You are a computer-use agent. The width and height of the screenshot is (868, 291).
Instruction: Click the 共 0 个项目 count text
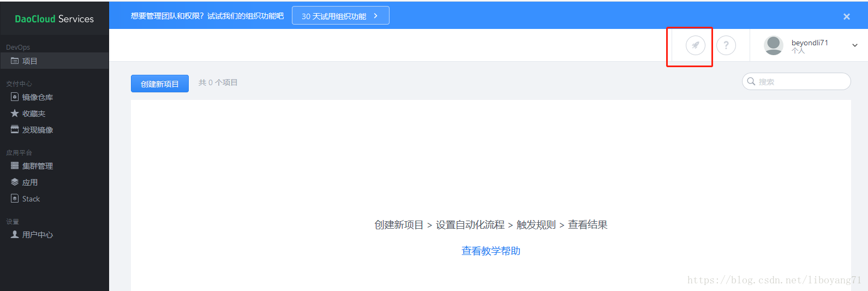click(218, 82)
